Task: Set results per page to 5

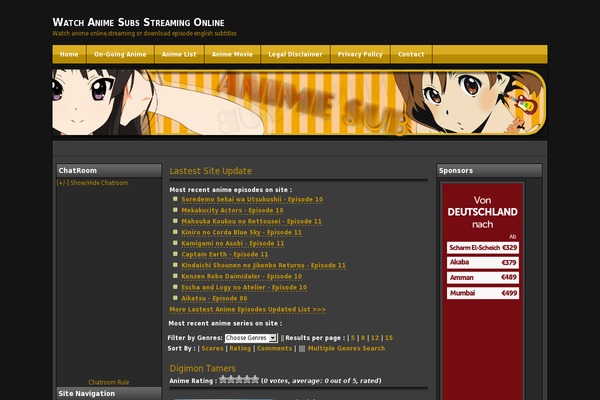Action: [353, 338]
